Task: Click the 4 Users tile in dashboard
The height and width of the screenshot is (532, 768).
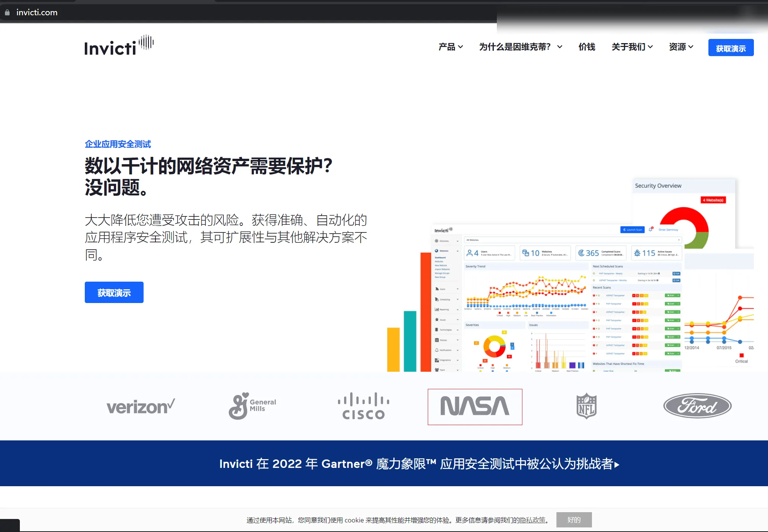Action: pyautogui.click(x=490, y=253)
